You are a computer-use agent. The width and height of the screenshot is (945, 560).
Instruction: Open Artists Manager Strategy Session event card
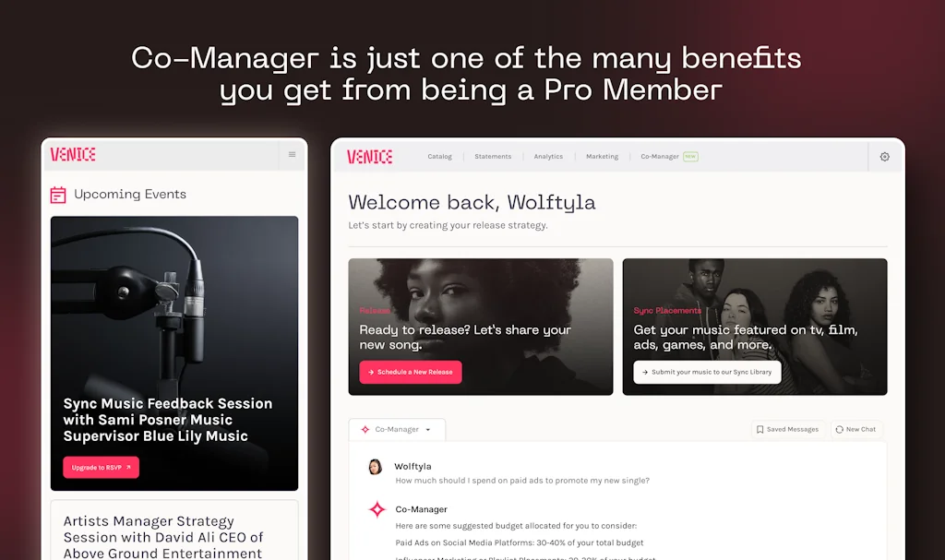pyautogui.click(x=174, y=530)
